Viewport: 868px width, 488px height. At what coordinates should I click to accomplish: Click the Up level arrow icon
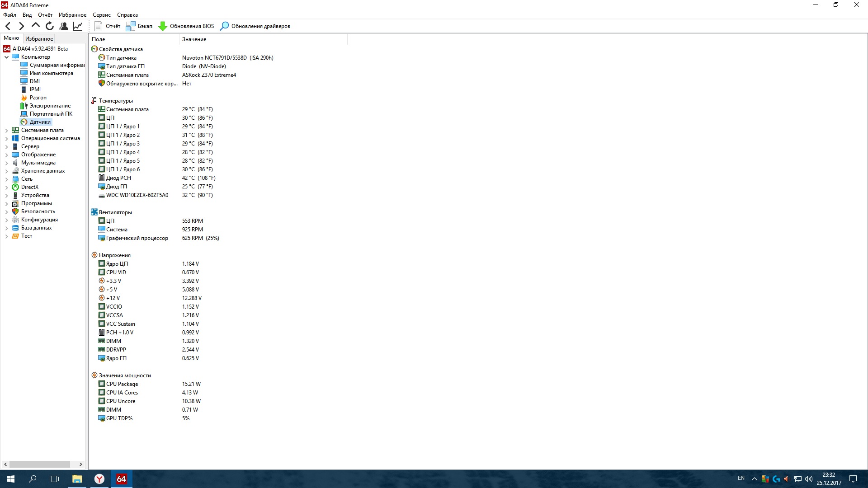[x=35, y=26]
